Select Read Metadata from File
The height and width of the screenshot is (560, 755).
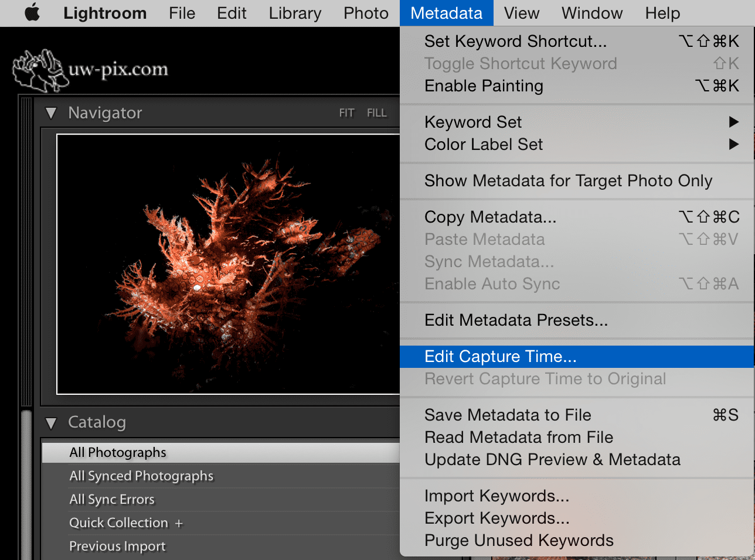(577, 437)
